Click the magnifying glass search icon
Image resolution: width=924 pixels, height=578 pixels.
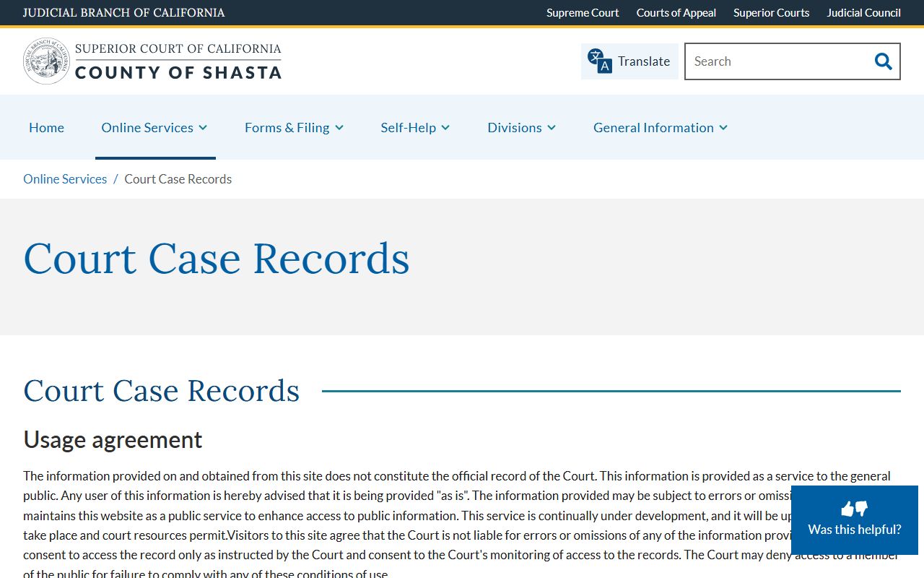tap(884, 61)
